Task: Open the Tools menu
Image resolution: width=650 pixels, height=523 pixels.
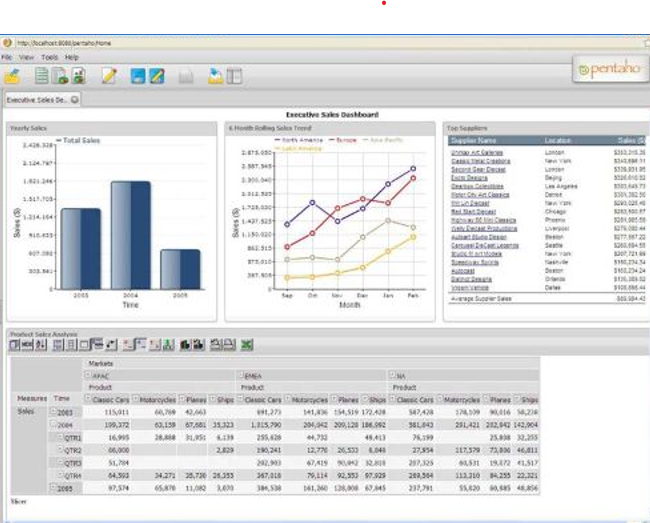Action: coord(49,57)
